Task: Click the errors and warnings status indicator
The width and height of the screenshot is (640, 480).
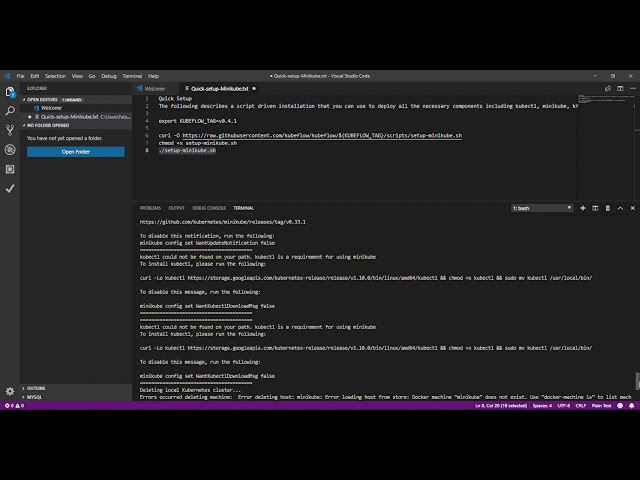Action: click(x=14, y=406)
